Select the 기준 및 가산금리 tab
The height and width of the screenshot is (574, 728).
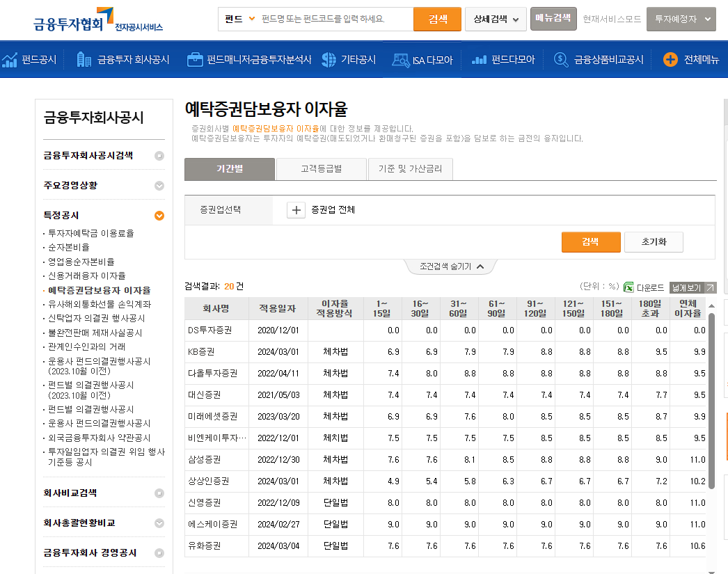click(x=410, y=168)
